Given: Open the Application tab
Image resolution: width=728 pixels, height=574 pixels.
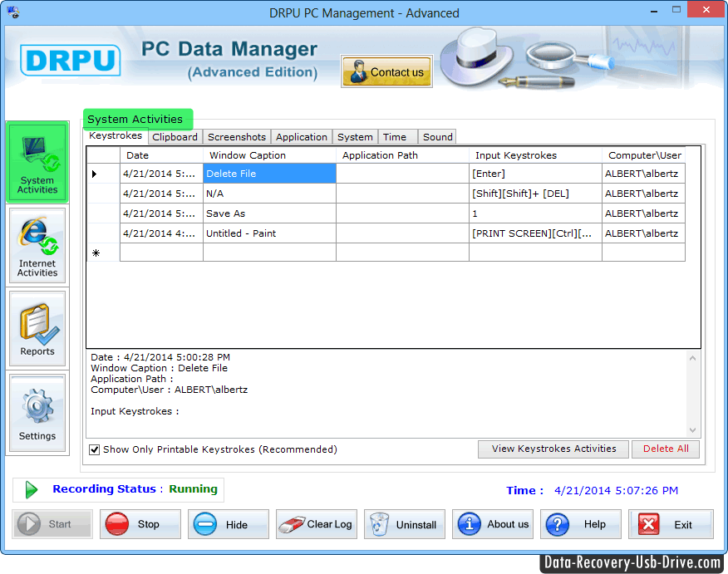Looking at the screenshot, I should (x=302, y=137).
